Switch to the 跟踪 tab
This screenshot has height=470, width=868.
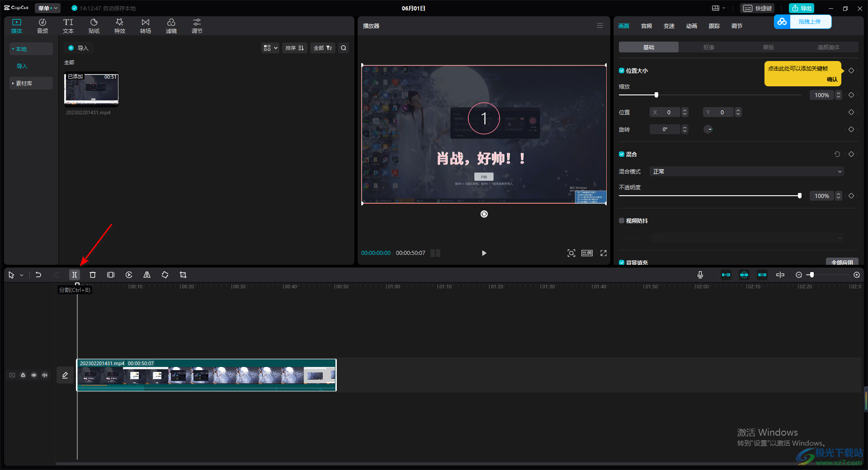714,26
